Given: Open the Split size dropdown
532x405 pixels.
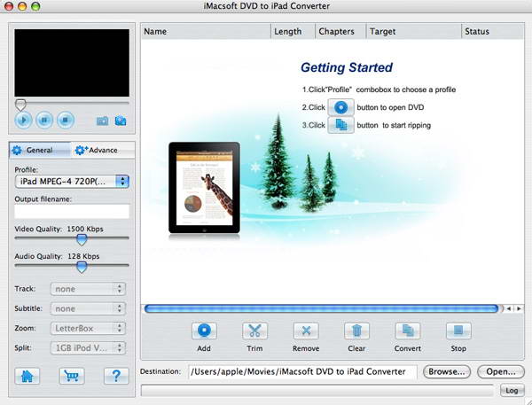Looking at the screenshot, I should pos(87,347).
